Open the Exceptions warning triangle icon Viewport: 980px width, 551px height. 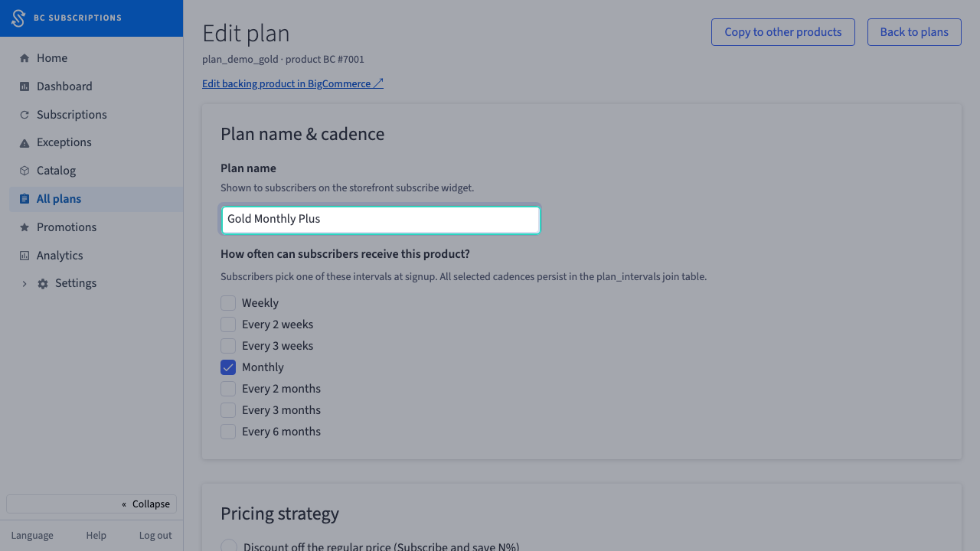[24, 142]
